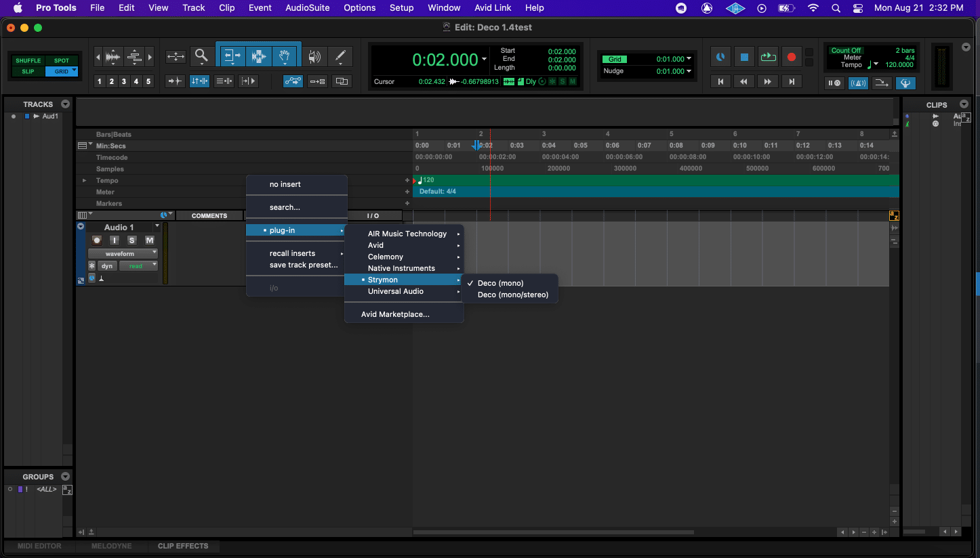Select the Grabber tool
The image size is (980, 558).
click(285, 56)
